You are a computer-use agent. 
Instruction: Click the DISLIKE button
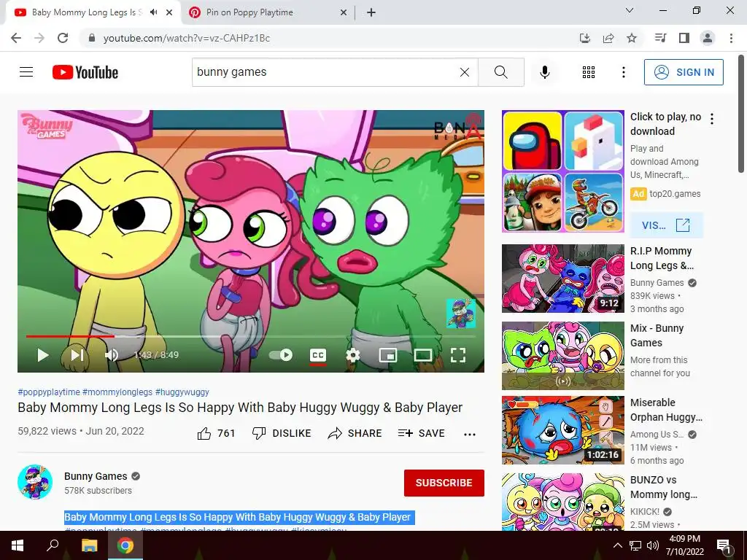click(282, 433)
